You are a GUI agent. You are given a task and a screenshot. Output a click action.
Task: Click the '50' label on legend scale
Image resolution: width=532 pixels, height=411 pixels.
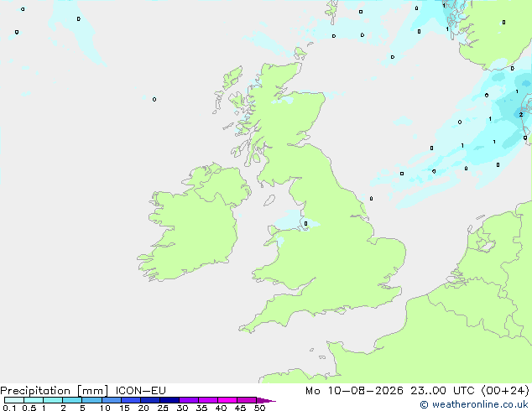[259, 408]
